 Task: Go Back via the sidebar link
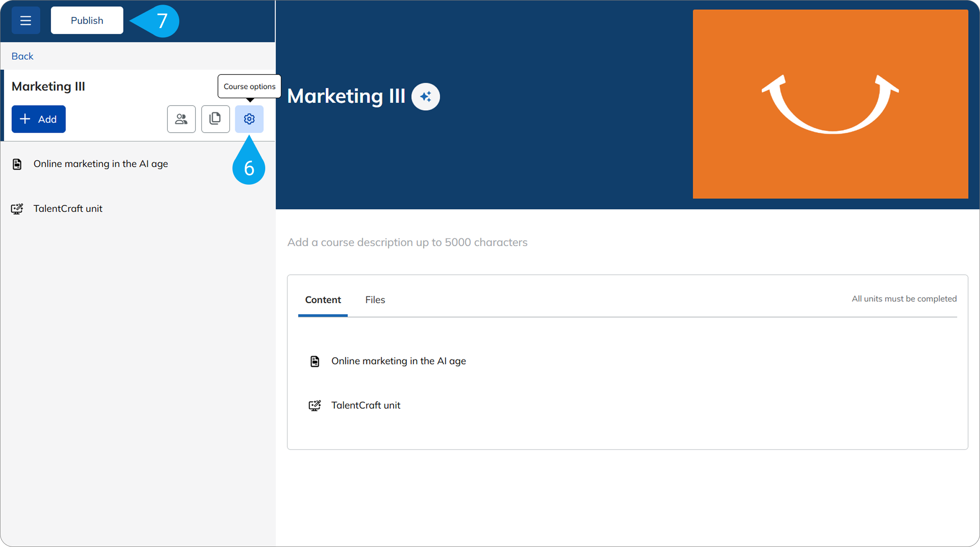pyautogui.click(x=22, y=56)
